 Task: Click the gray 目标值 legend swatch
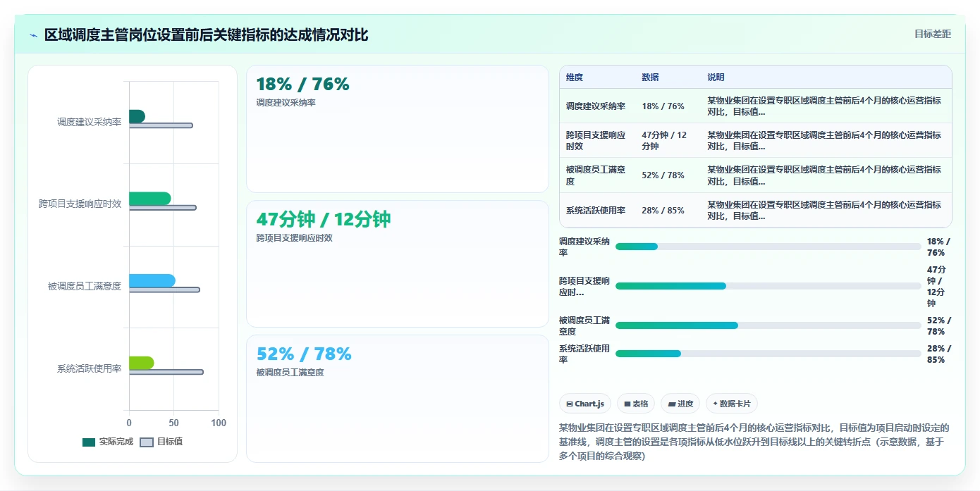pyautogui.click(x=147, y=442)
